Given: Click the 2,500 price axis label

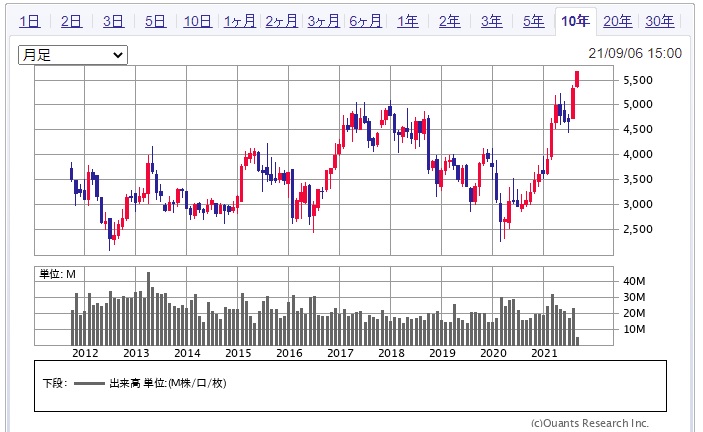Looking at the screenshot, I should point(638,229).
